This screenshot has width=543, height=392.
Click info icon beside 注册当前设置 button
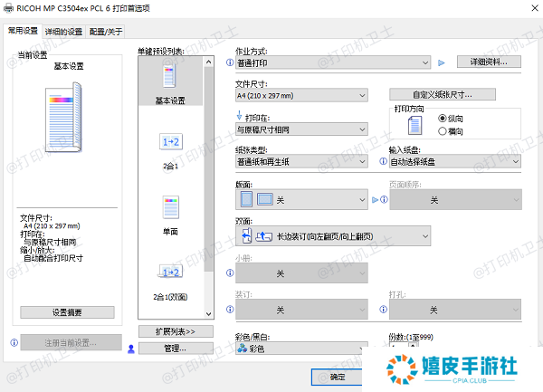coord(13,342)
